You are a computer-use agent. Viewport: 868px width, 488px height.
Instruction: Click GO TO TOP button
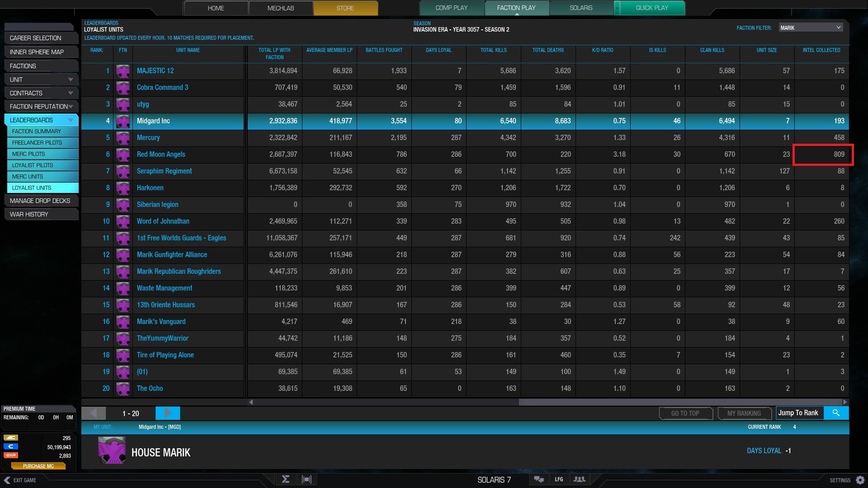[685, 413]
